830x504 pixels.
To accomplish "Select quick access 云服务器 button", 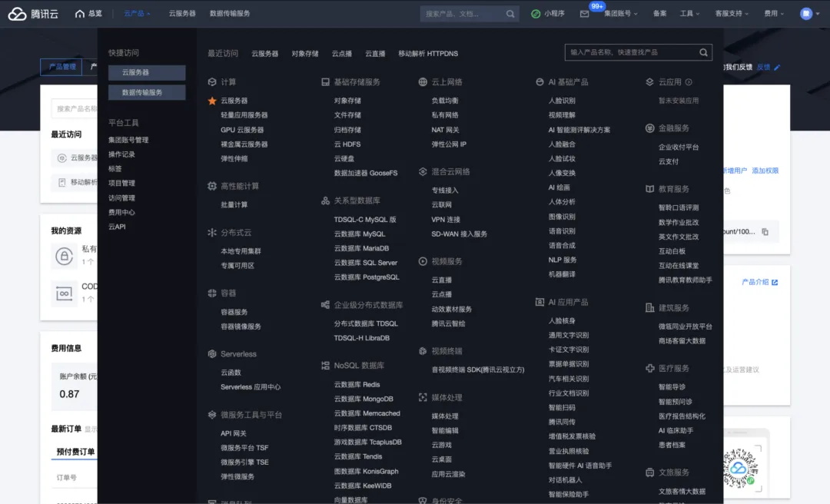I will (147, 72).
